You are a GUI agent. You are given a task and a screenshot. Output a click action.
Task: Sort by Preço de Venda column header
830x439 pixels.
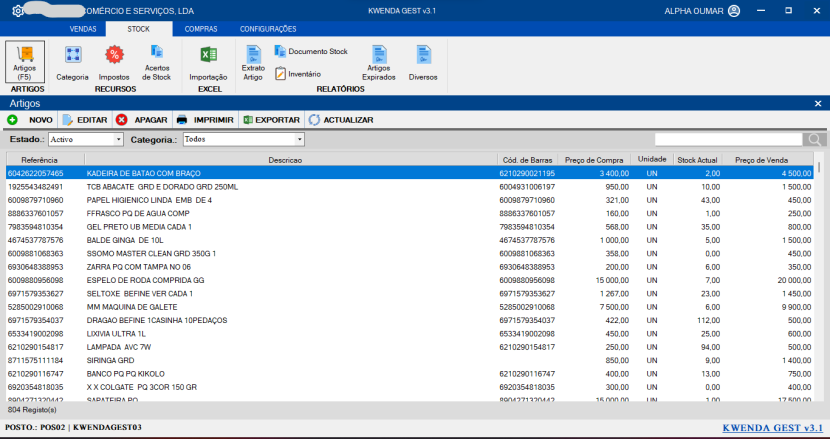pyautogui.click(x=759, y=160)
